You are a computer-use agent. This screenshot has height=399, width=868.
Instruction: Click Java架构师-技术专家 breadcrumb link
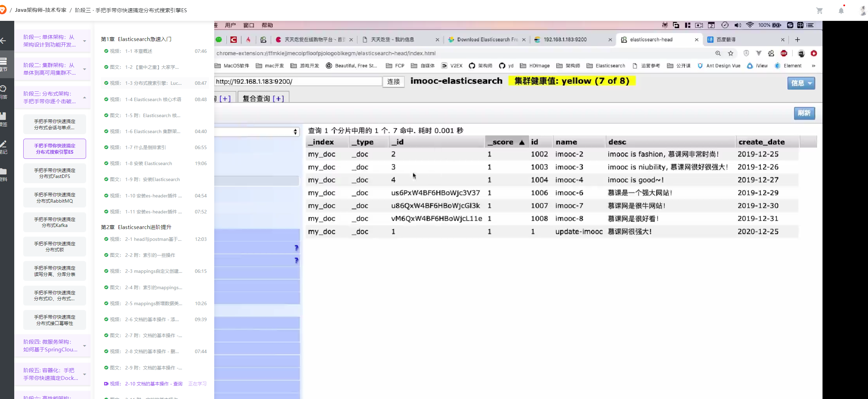41,10
